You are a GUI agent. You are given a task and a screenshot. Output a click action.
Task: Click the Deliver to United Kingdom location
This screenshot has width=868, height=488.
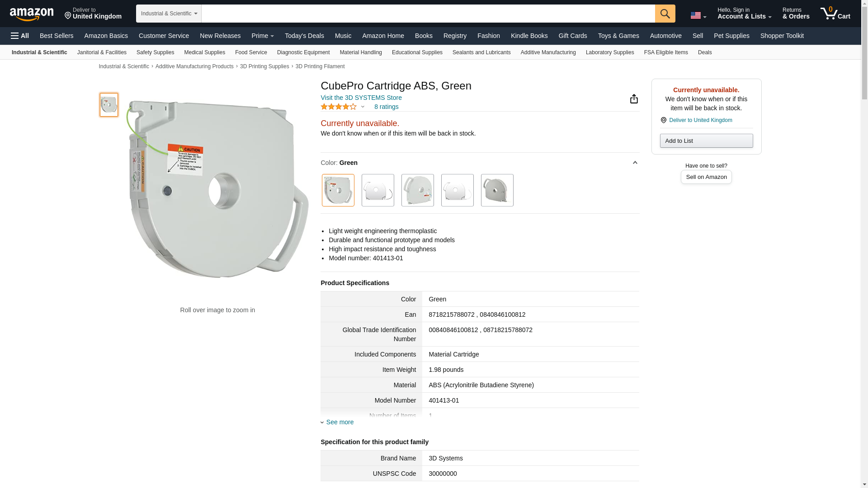(93, 14)
